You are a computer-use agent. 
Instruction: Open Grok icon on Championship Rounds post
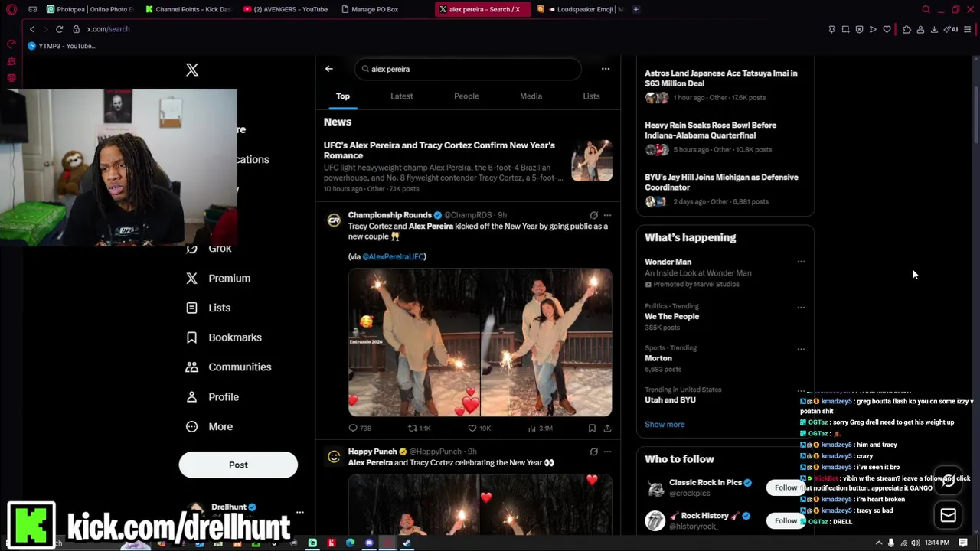click(593, 215)
